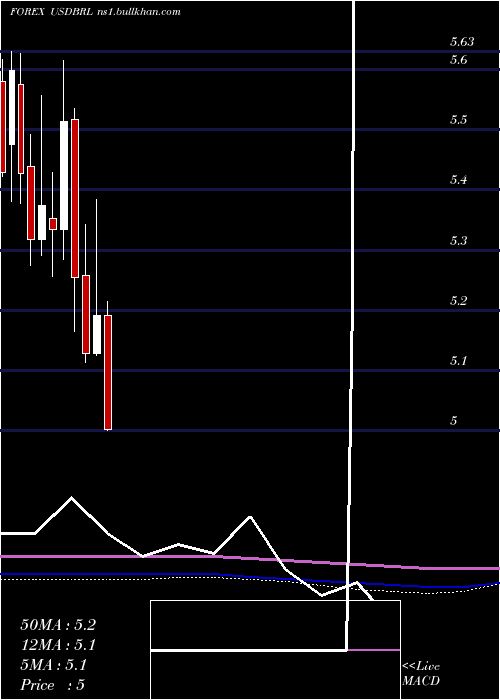Click the small red candlestick near 5.35
500x700 pixels.
coord(53,224)
